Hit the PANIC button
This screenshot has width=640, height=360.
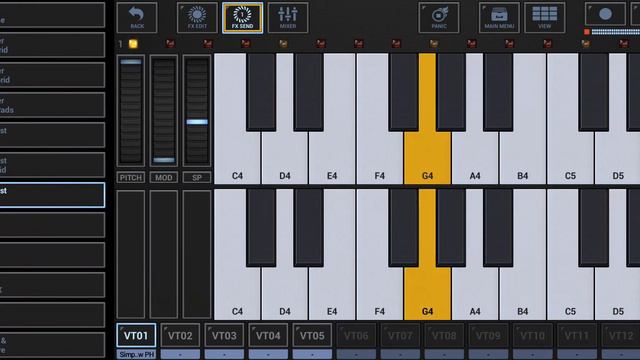439,18
